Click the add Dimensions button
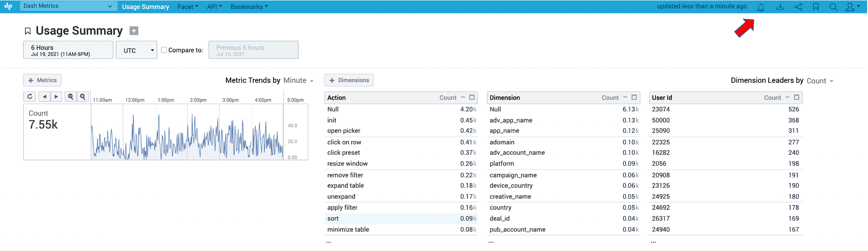The height and width of the screenshot is (251, 868). 349,80
